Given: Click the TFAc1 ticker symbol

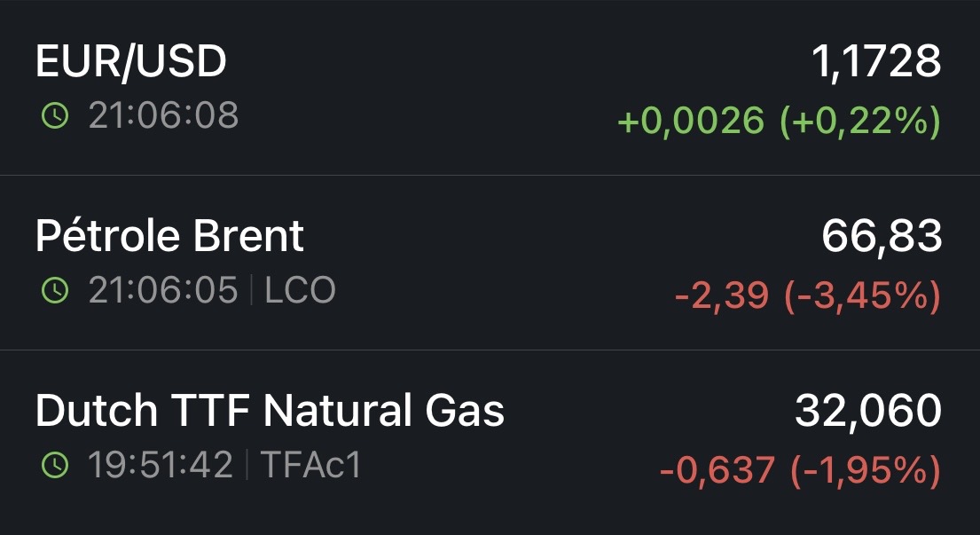Looking at the screenshot, I should [310, 465].
